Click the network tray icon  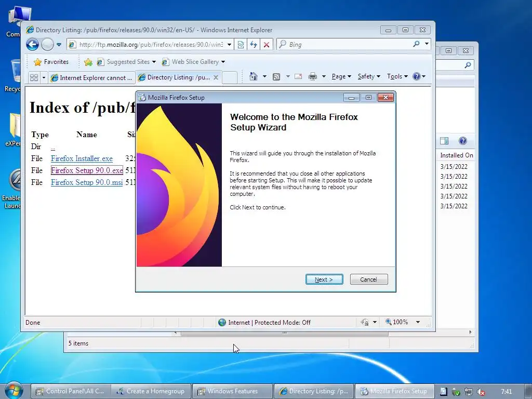click(468, 392)
